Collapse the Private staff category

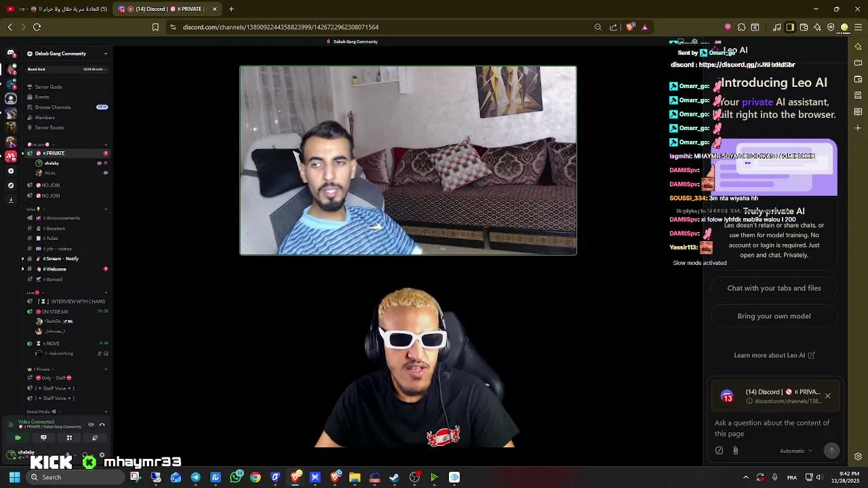click(41, 369)
